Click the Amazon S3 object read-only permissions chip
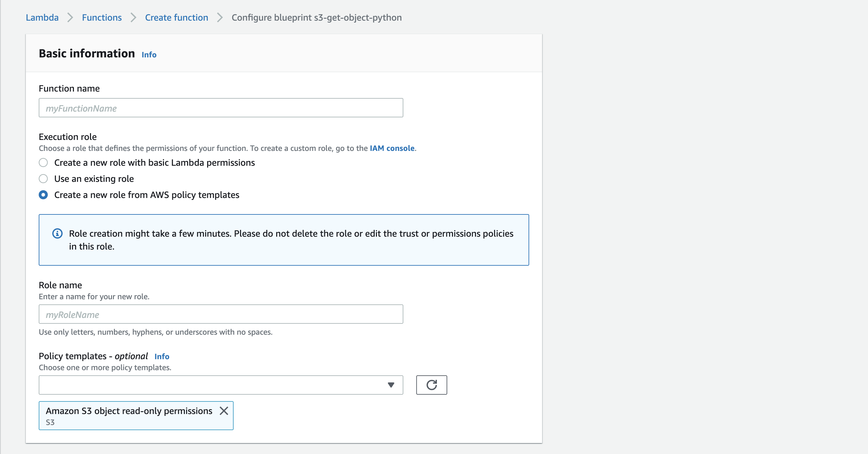The width and height of the screenshot is (868, 454). tap(129, 415)
